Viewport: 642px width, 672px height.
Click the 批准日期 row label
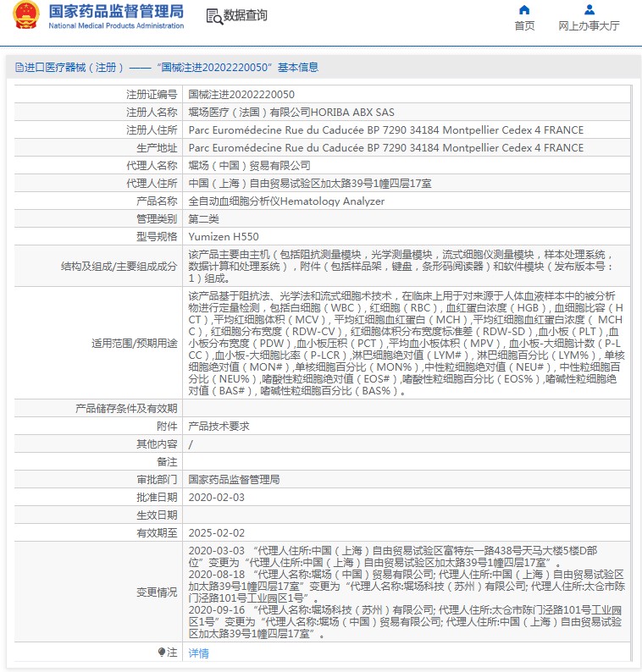(x=157, y=497)
